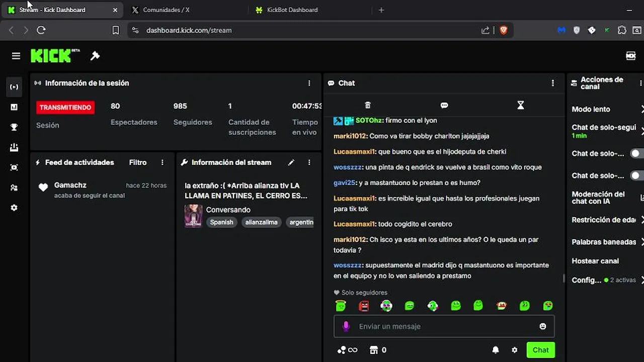The height and width of the screenshot is (362, 644).
Task: Open the settings gear in left sidebar
Action: click(14, 208)
